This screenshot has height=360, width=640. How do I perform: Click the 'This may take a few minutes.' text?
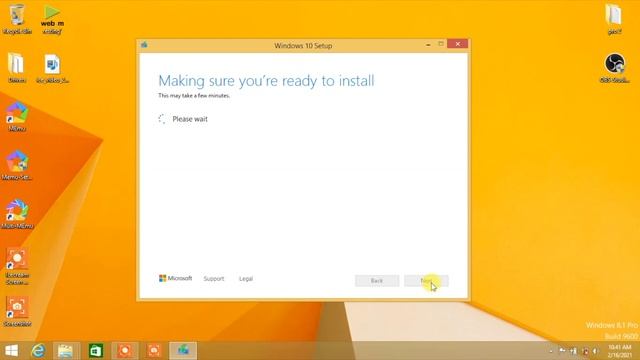coord(194,96)
